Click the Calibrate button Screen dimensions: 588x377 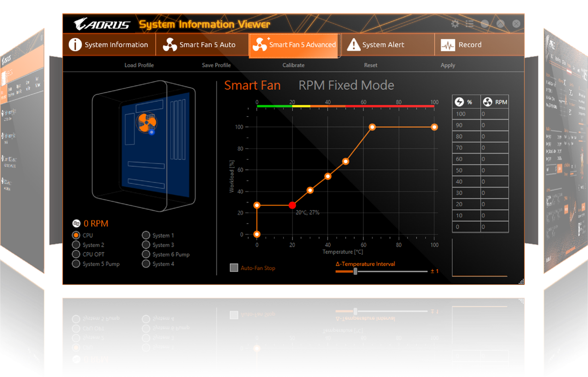click(294, 65)
